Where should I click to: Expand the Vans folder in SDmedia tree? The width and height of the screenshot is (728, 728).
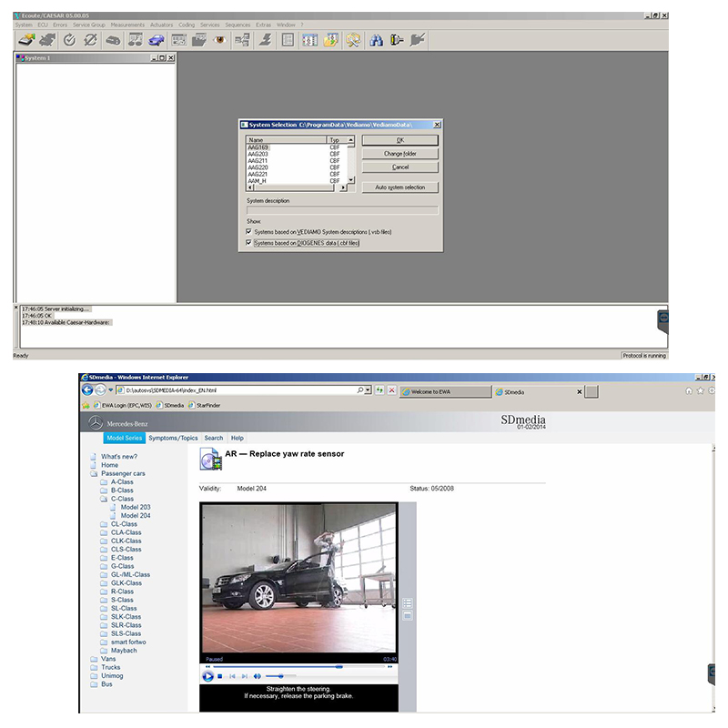(x=95, y=659)
